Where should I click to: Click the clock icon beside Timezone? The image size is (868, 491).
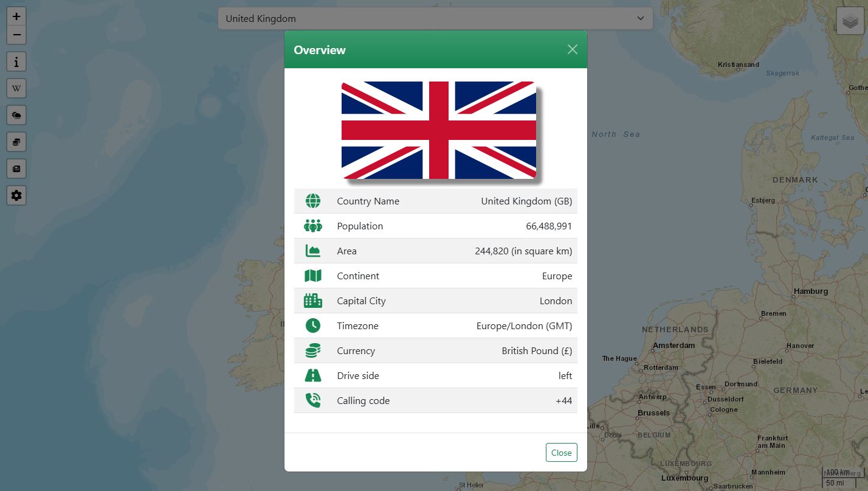313,326
